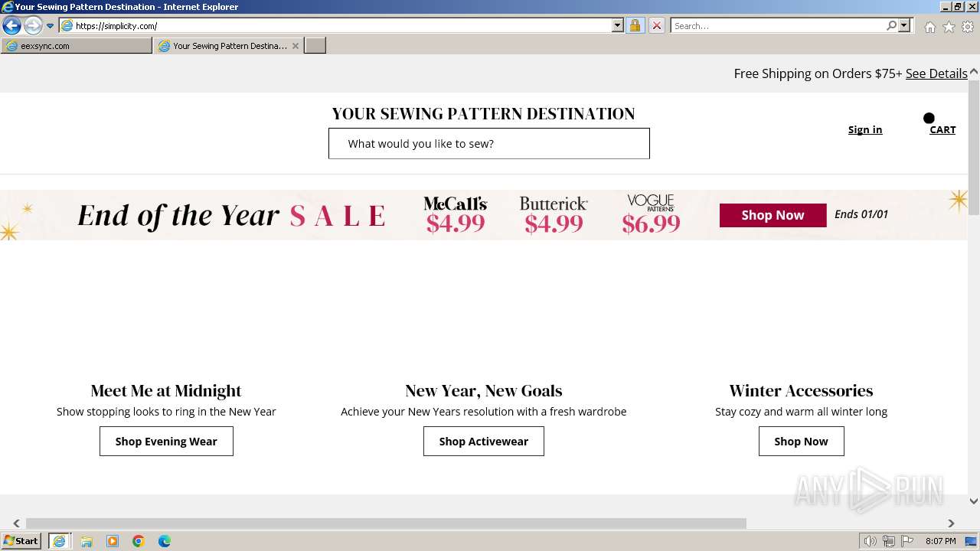This screenshot has width=980, height=551.
Task: Click the Meet Me at Midnight heading
Action: point(166,390)
